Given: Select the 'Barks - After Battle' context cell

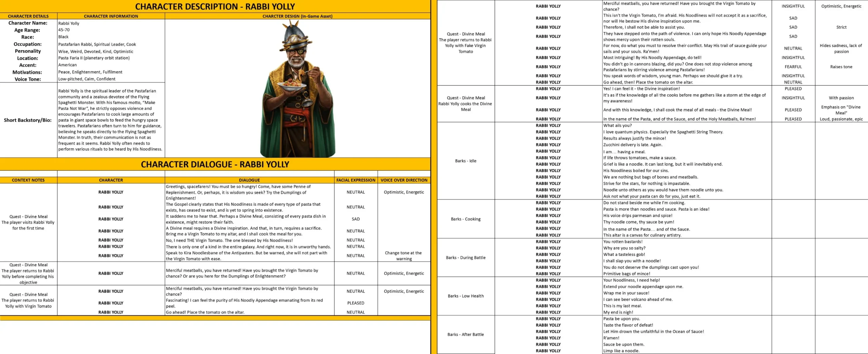Looking at the screenshot, I should [x=466, y=334].
